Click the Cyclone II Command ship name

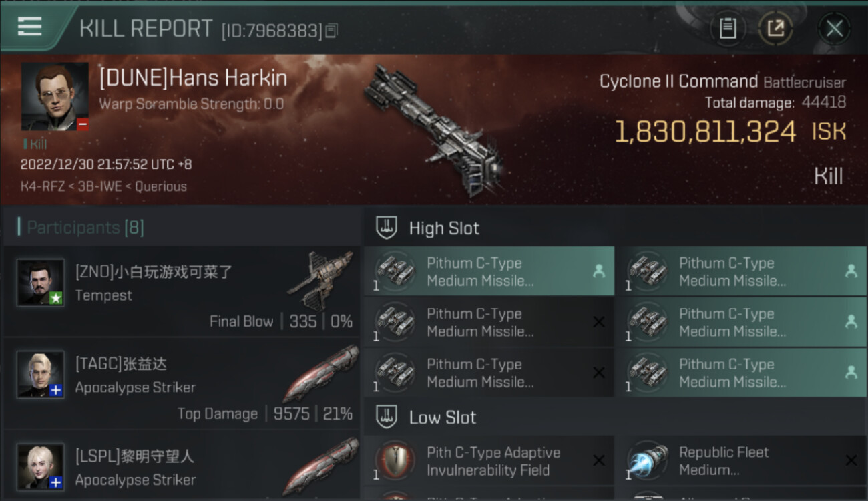[678, 81]
